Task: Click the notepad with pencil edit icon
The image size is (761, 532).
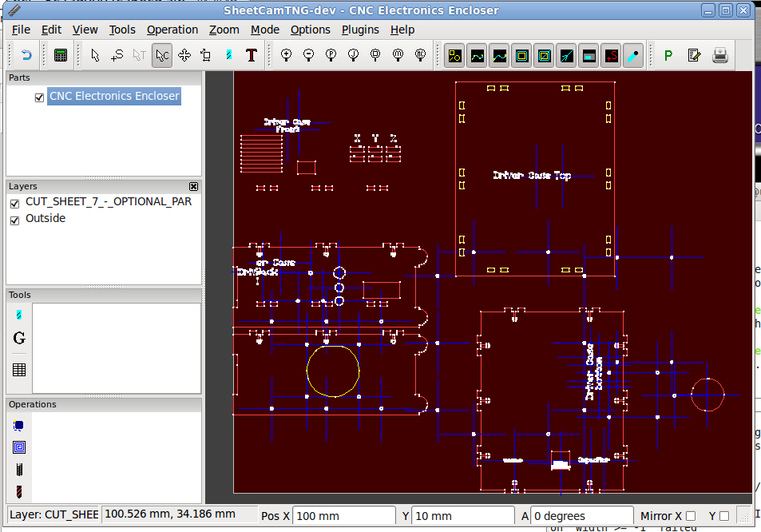Action: click(694, 56)
